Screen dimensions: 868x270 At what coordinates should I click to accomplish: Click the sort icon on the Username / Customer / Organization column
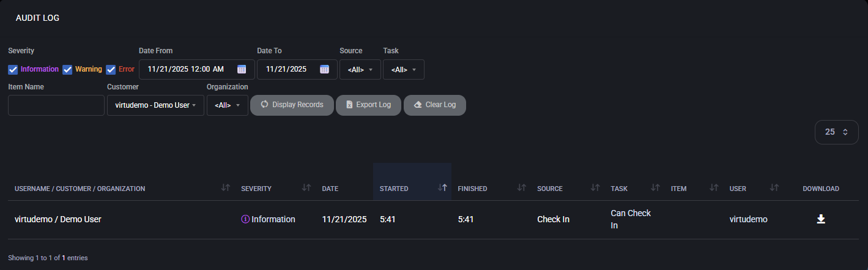[225, 188]
